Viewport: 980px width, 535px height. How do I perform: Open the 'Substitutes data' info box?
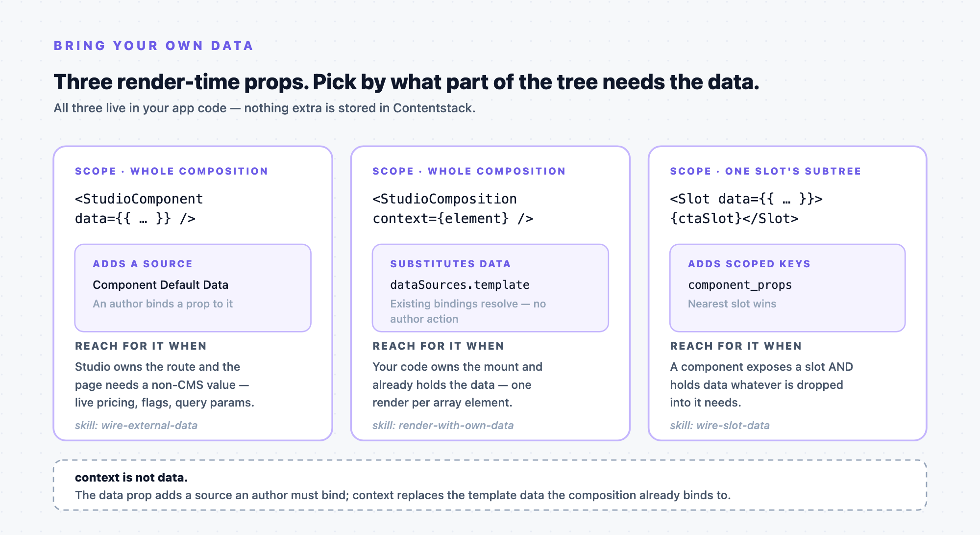pyautogui.click(x=490, y=288)
